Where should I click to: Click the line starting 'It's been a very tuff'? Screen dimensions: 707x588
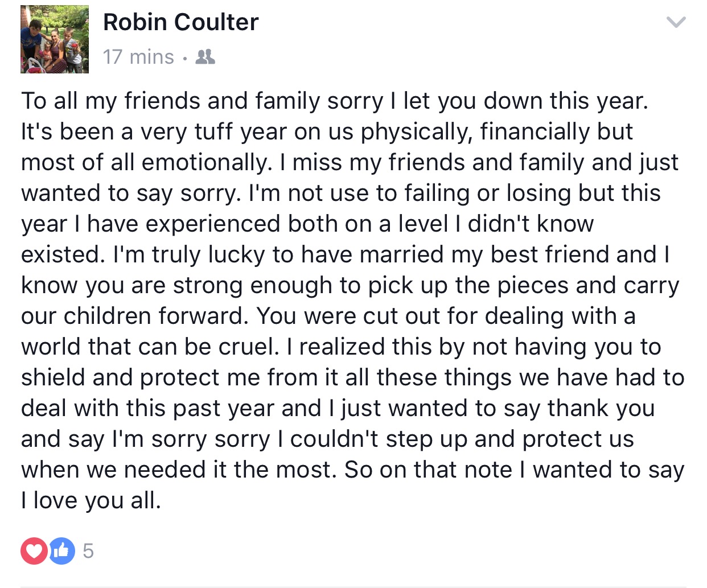pyautogui.click(x=327, y=132)
